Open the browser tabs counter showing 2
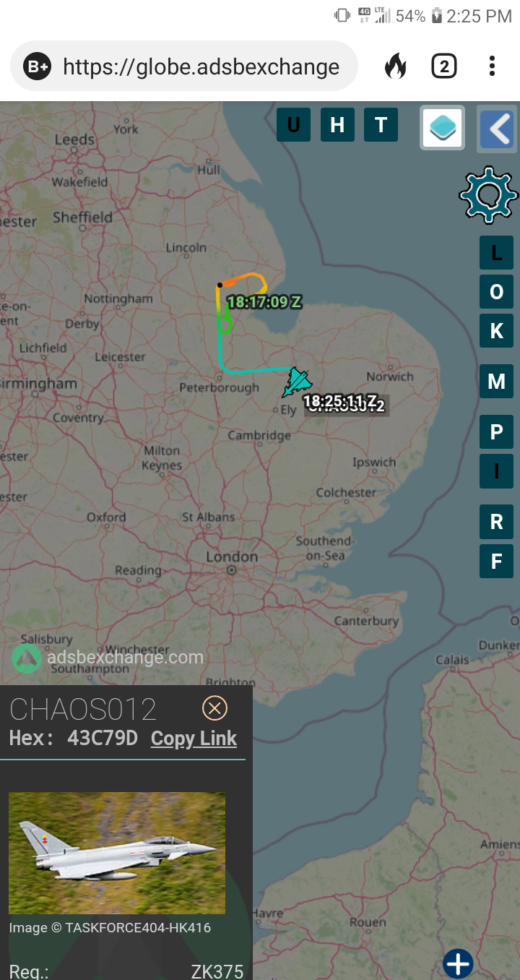The image size is (520, 980). pos(444,66)
